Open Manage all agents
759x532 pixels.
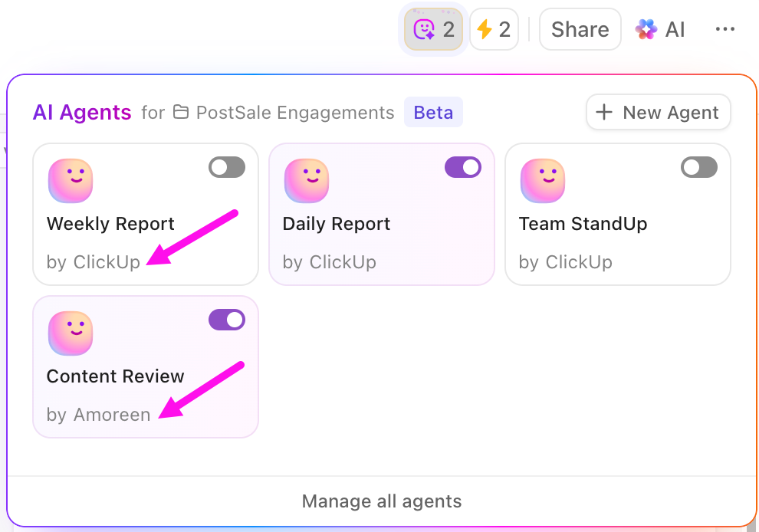382,501
